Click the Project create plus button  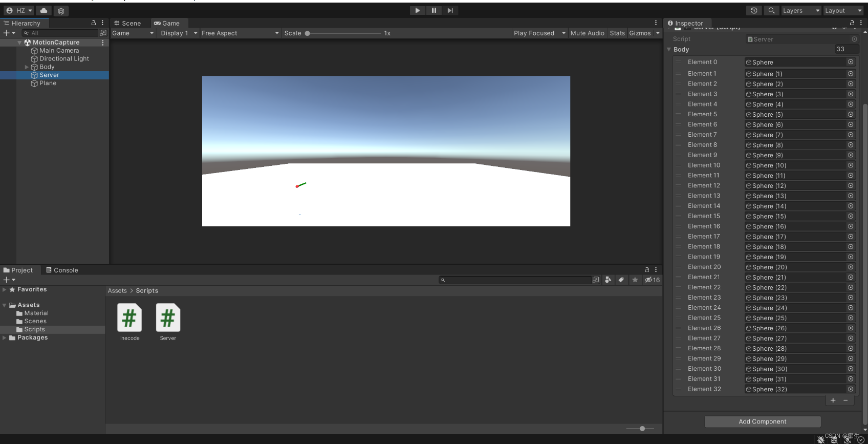coord(9,280)
